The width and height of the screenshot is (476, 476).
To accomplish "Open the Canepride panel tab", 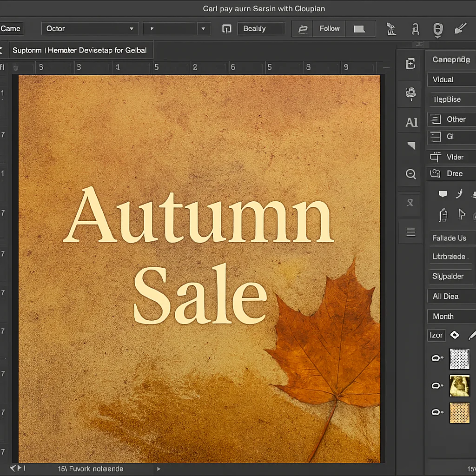I will tap(451, 59).
